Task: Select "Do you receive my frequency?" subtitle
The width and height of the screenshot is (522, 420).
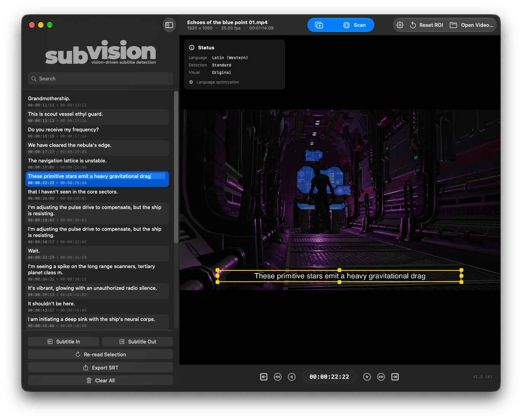Action: (97, 132)
